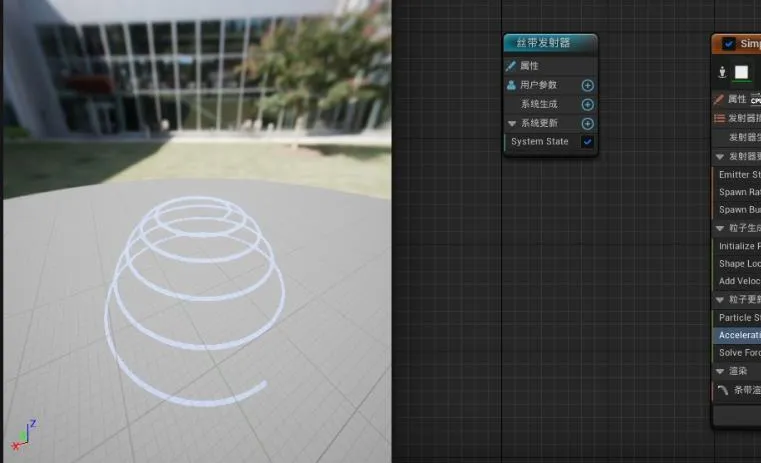Click the white emitter thumbnail
Screen dimensions: 761x463
741,72
